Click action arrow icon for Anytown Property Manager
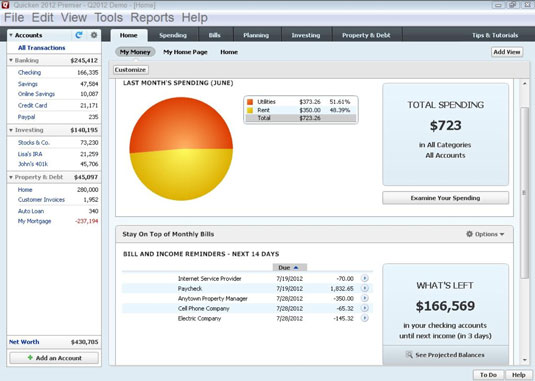 coord(365,298)
